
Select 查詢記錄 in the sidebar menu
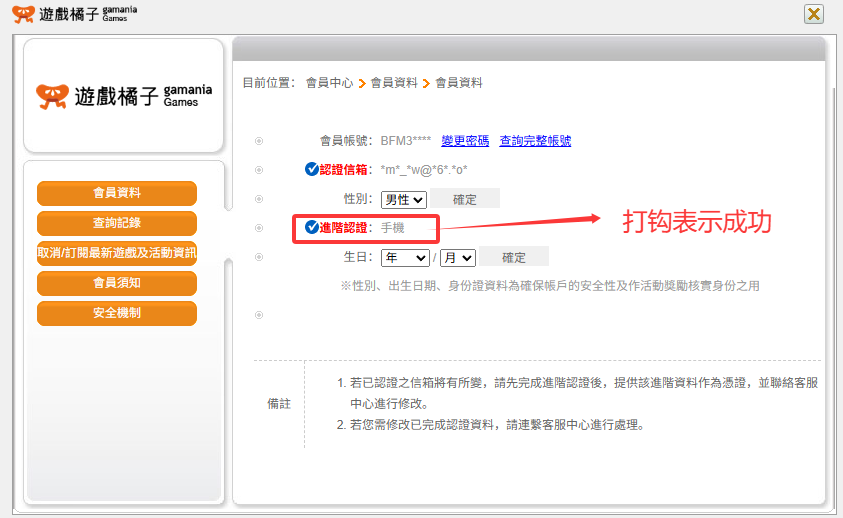[x=117, y=223]
